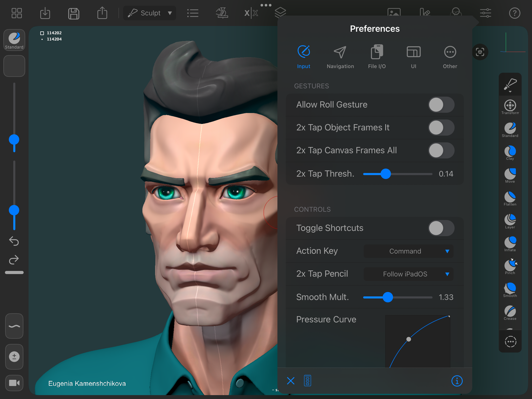Select Standard brush in right toolbar
The width and height of the screenshot is (532, 399).
tap(510, 130)
